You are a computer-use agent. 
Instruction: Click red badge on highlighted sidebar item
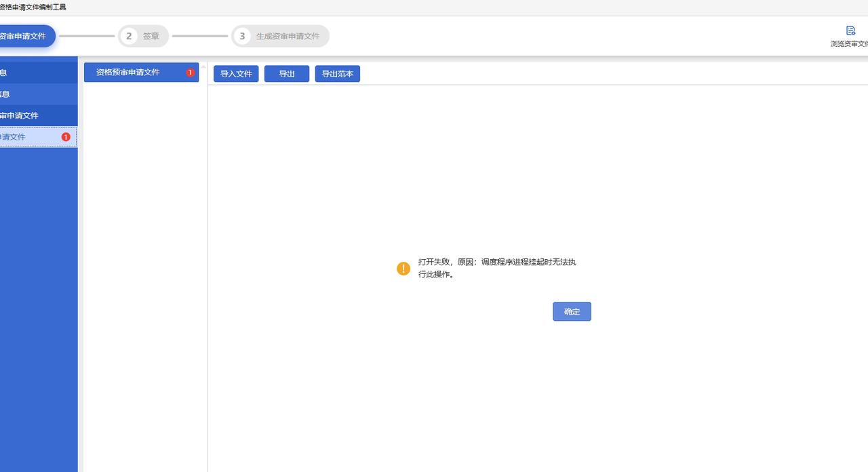(x=66, y=137)
